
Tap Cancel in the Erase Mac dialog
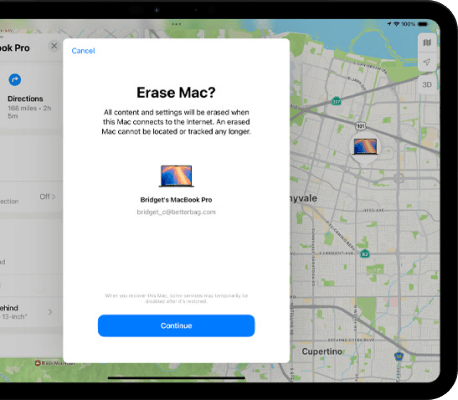[x=83, y=51]
